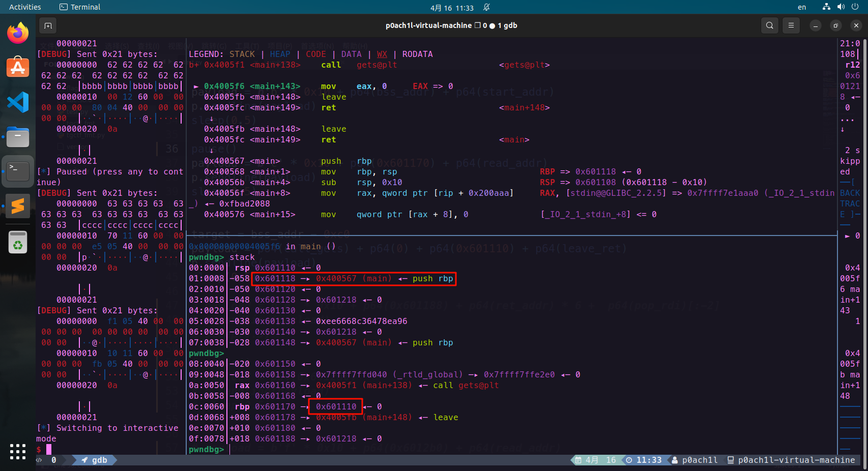Launch Ubuntu Software from the dock

click(x=18, y=67)
